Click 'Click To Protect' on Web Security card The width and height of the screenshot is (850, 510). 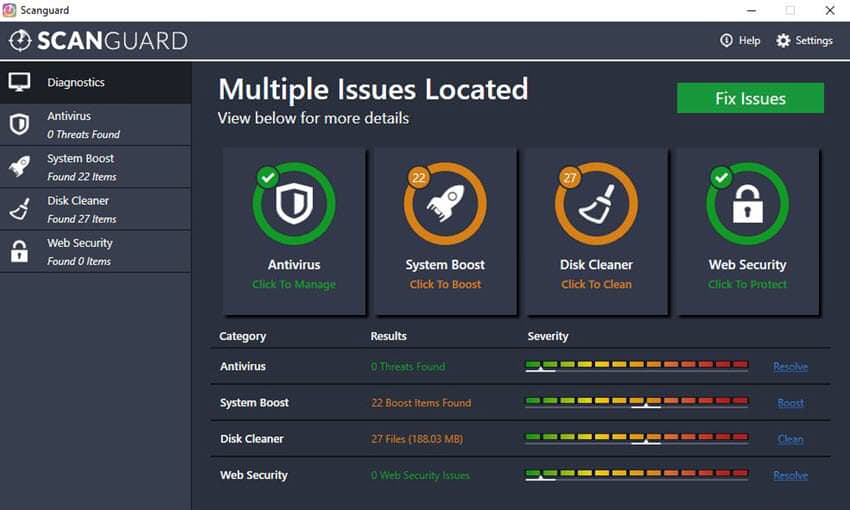click(748, 284)
